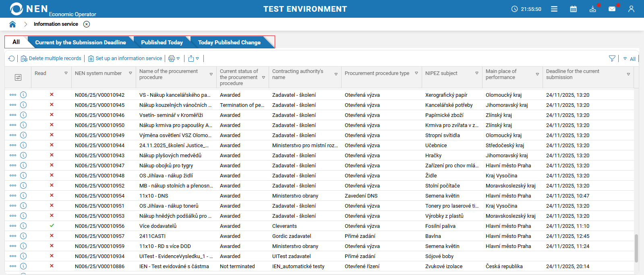This screenshot has width=644, height=275.
Task: Open the export dropdown
Action: 194,58
